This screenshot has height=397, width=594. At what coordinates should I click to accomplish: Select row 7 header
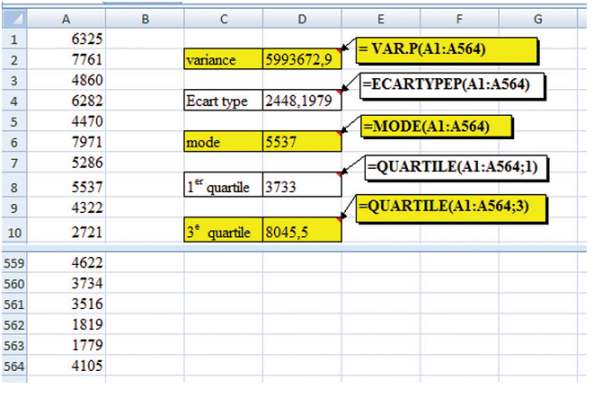click(14, 163)
